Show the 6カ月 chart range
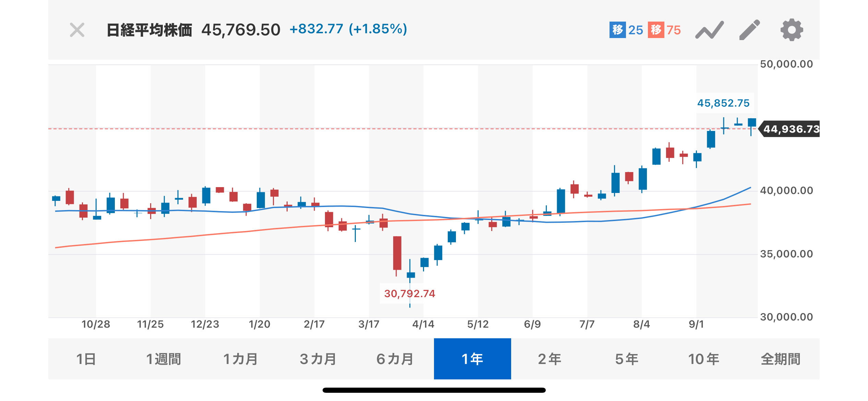Screen dimensions: 868x401 click(x=395, y=359)
